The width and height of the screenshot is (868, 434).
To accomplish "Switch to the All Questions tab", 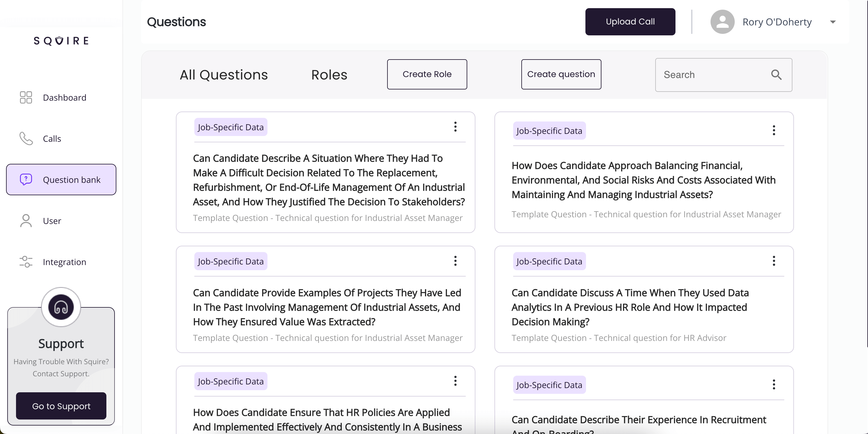I will (x=224, y=75).
